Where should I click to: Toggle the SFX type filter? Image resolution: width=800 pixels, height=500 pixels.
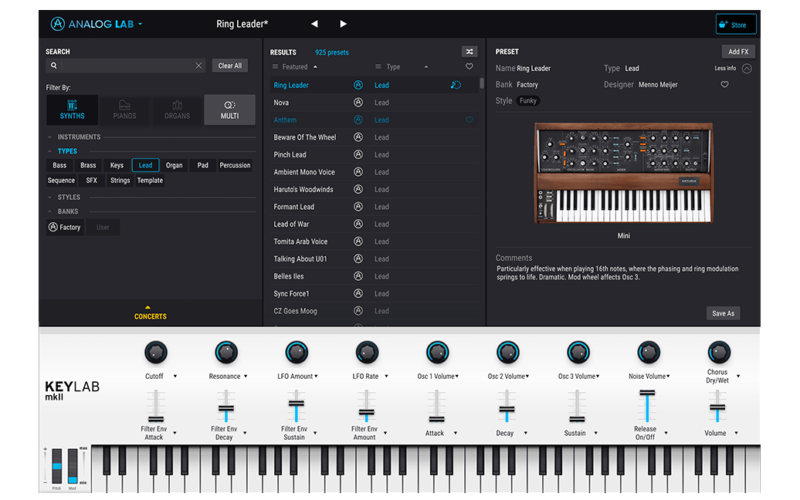pos(91,180)
